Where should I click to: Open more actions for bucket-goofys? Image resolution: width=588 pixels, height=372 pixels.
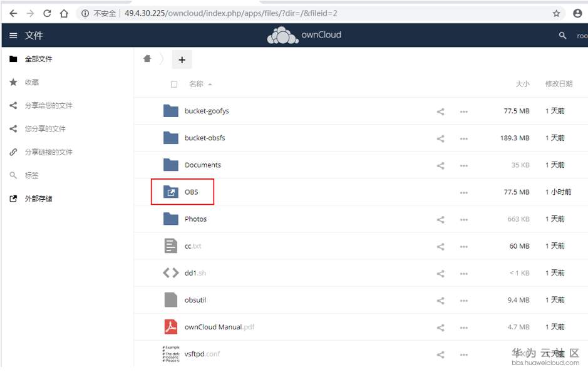tap(464, 111)
